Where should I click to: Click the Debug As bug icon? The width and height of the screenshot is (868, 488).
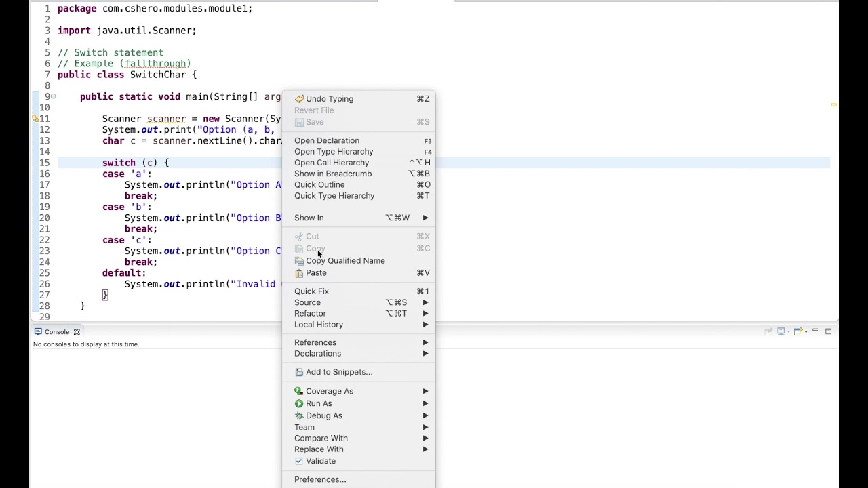299,415
